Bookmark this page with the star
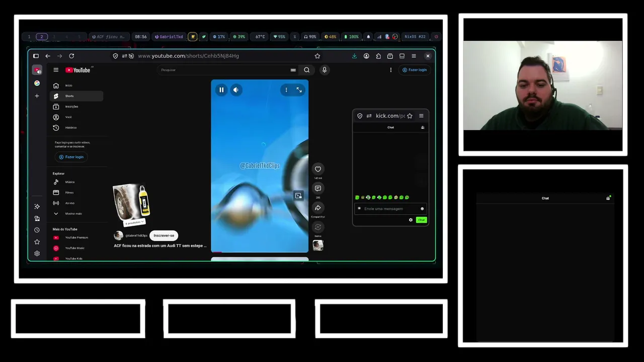Screen dimensions: 644x362 point(317,56)
